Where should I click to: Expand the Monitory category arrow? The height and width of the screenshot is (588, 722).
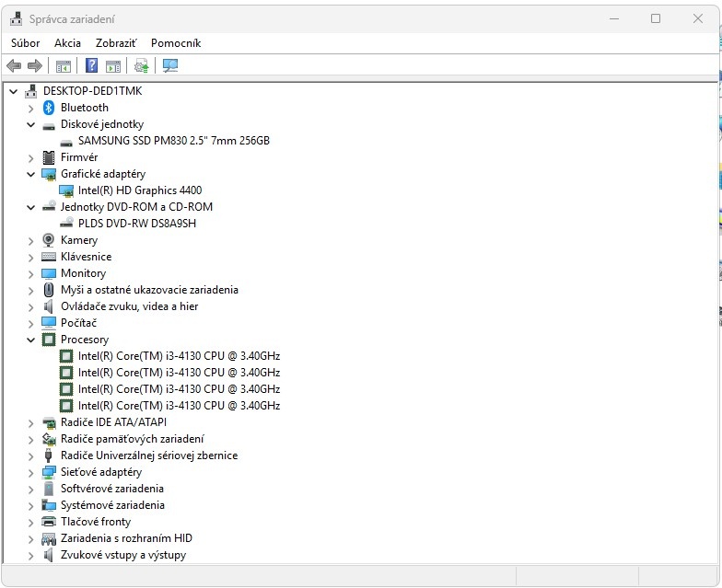[x=31, y=274]
